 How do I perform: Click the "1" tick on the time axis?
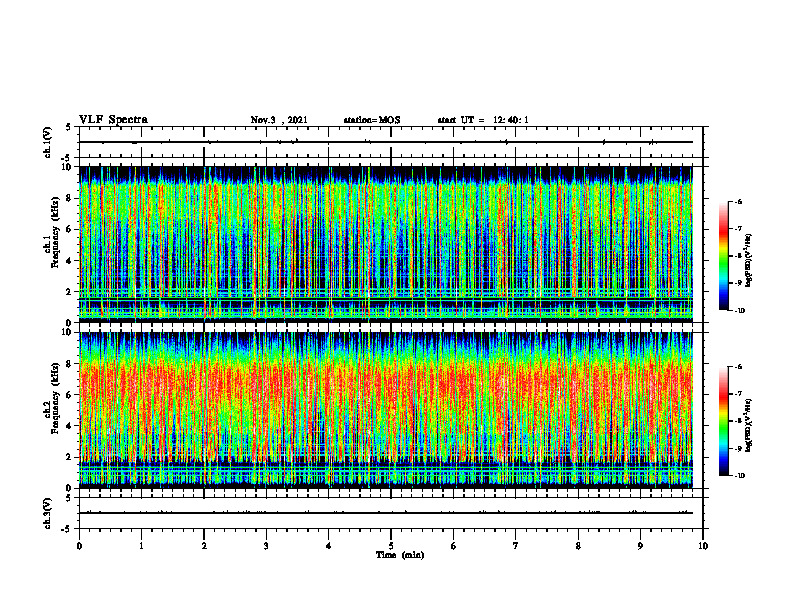tap(141, 546)
